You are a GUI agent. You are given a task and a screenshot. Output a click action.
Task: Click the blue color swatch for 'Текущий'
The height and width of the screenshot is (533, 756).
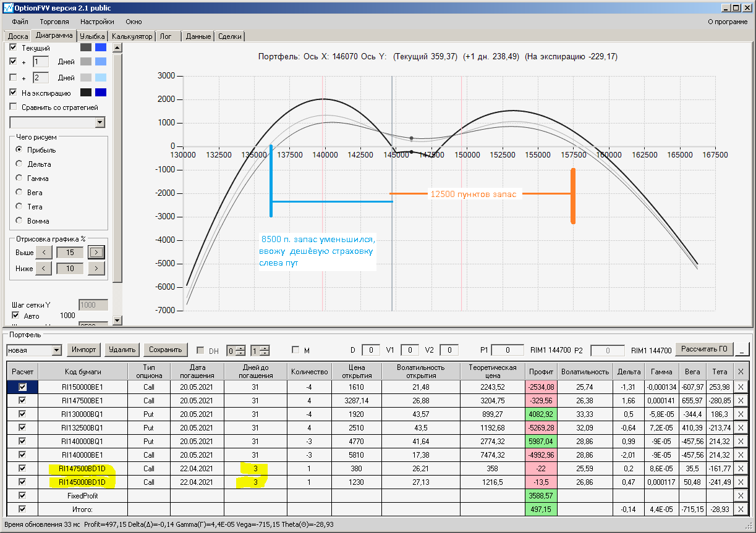pos(101,48)
